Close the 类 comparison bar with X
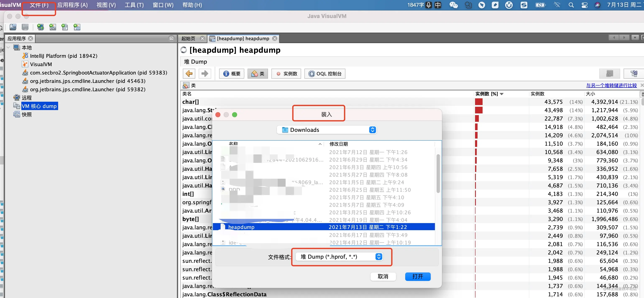 tap(642, 85)
